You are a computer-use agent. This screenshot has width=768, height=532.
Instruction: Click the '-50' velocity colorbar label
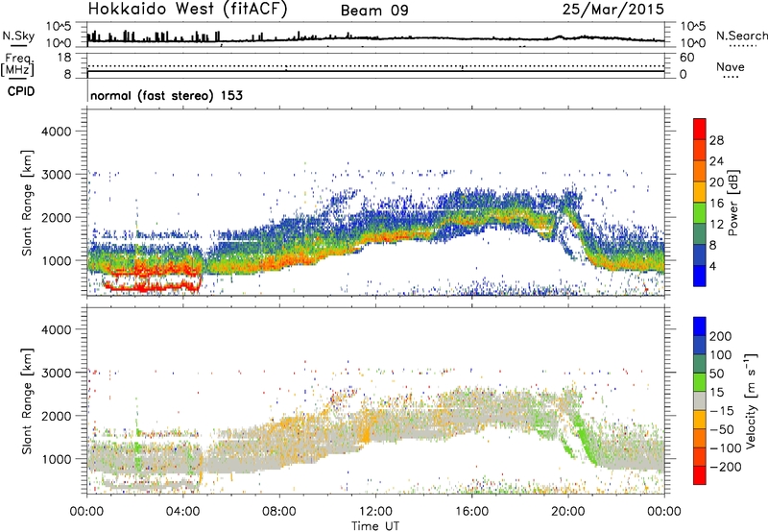click(x=723, y=430)
